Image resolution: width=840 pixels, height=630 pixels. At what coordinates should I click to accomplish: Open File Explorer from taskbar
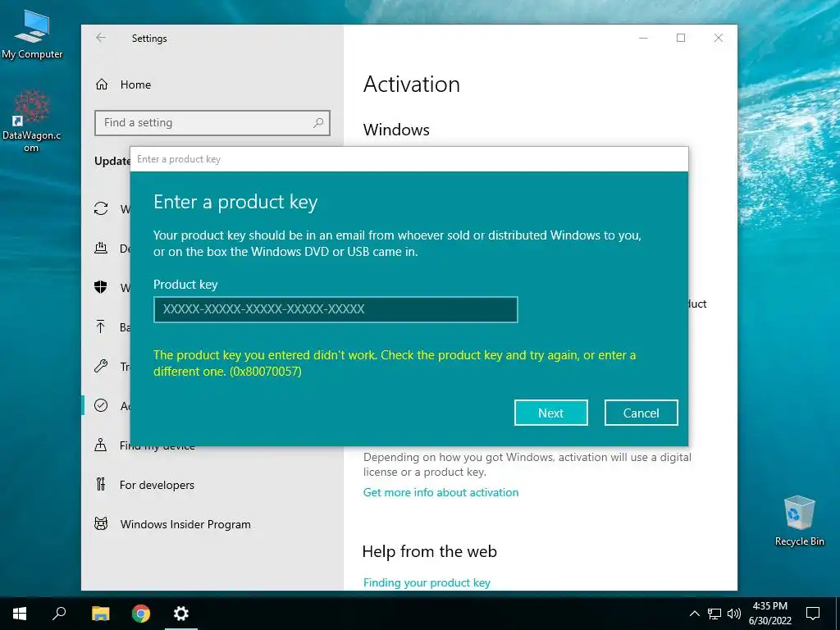coord(100,614)
